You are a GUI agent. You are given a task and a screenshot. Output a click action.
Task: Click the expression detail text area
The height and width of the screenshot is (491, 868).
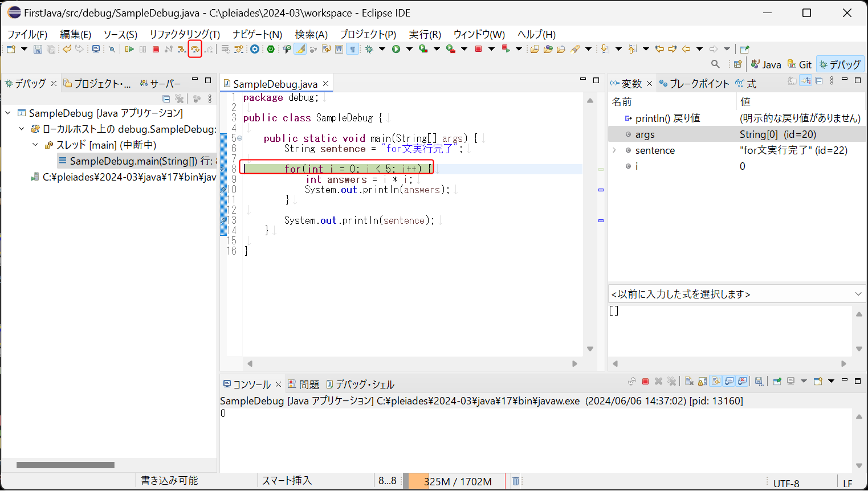[x=731, y=330]
